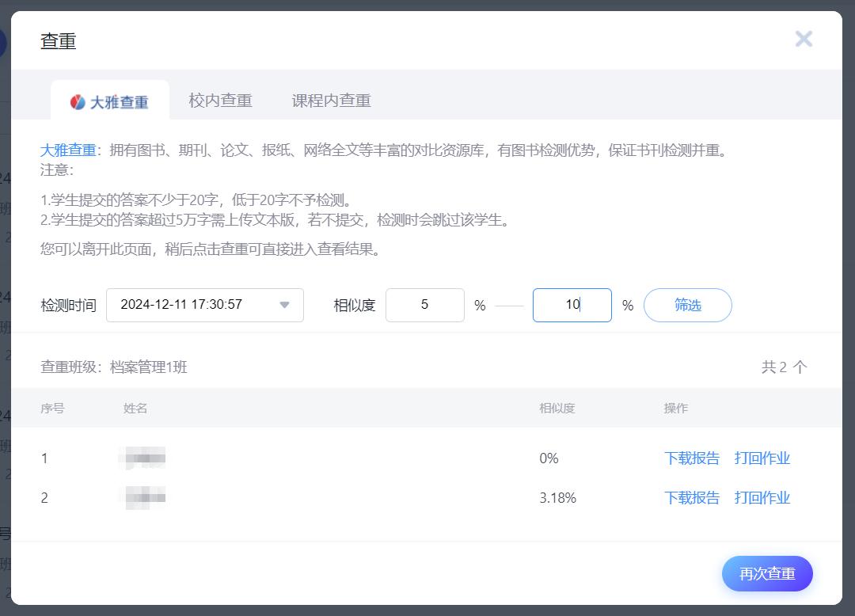Click the 0% similarity value
The width and height of the screenshot is (855, 616).
pos(549,458)
